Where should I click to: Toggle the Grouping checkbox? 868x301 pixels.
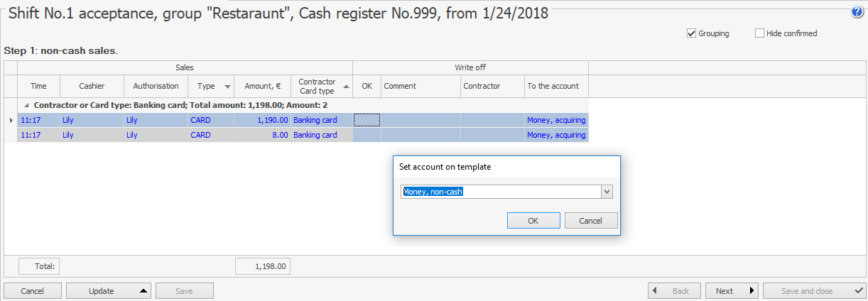[x=691, y=33]
